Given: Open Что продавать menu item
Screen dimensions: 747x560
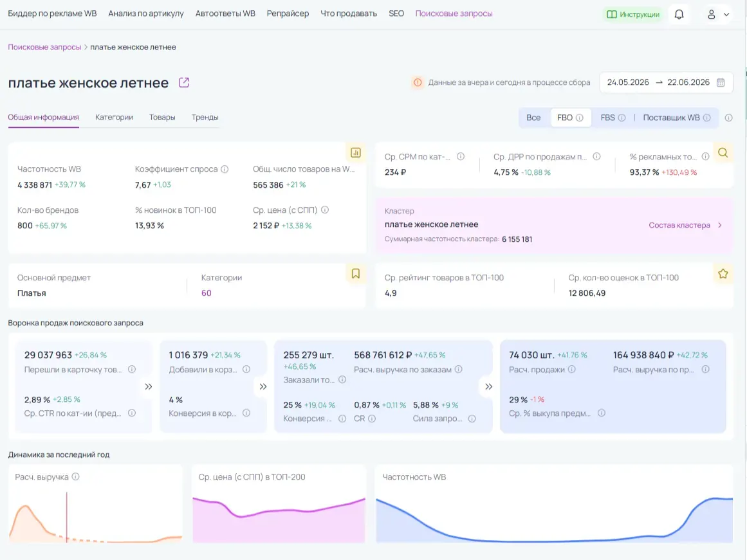Looking at the screenshot, I should 349,14.
